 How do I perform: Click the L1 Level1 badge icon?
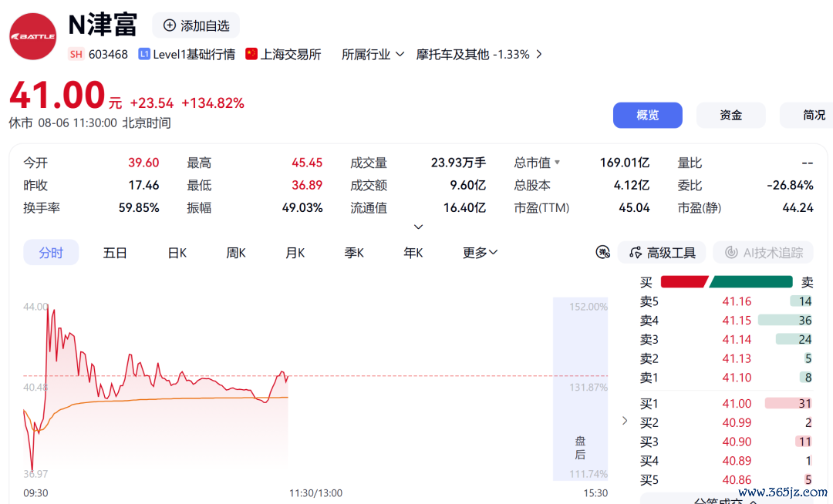click(x=144, y=54)
